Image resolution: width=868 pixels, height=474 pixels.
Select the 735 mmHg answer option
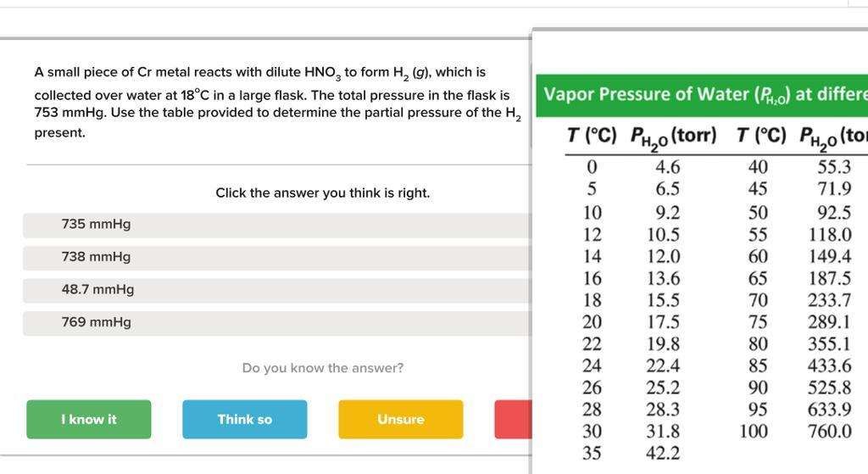pos(277,225)
